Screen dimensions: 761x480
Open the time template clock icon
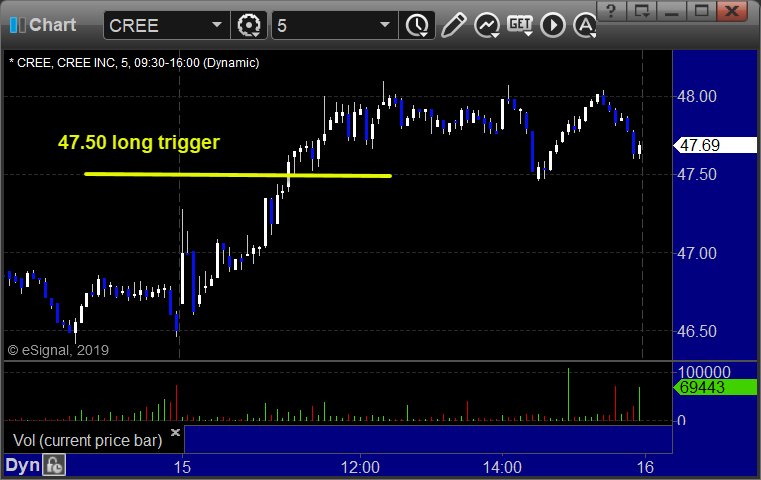[x=417, y=25]
